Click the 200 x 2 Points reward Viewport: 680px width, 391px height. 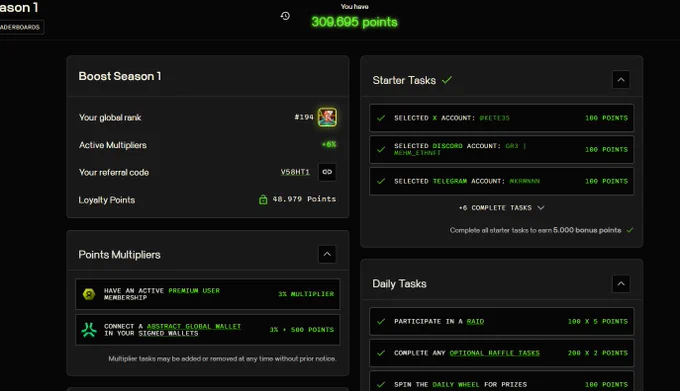pyautogui.click(x=598, y=353)
